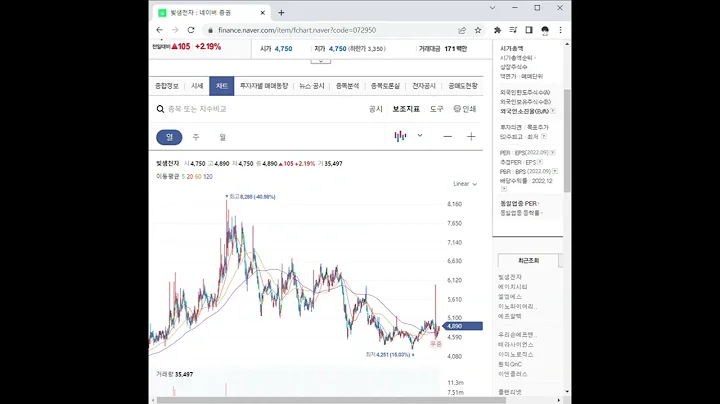
Task: Switch to the 시세 tab
Action: [x=197, y=86]
